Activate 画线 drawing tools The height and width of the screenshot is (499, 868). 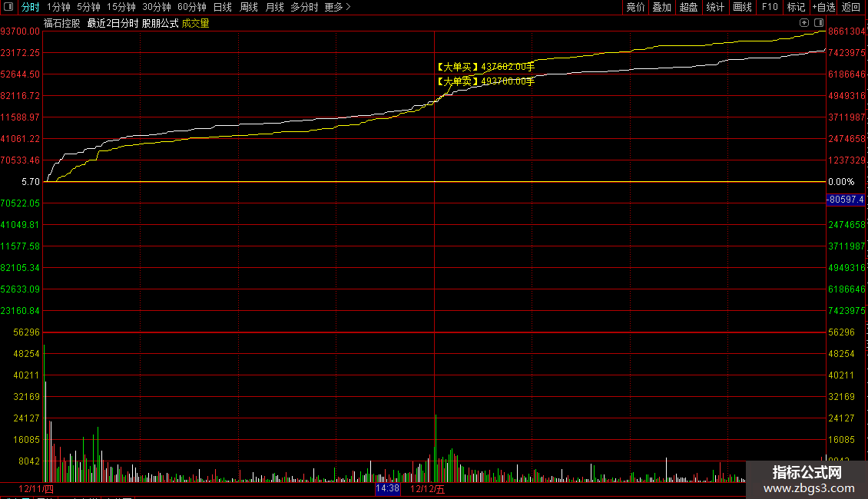742,7
